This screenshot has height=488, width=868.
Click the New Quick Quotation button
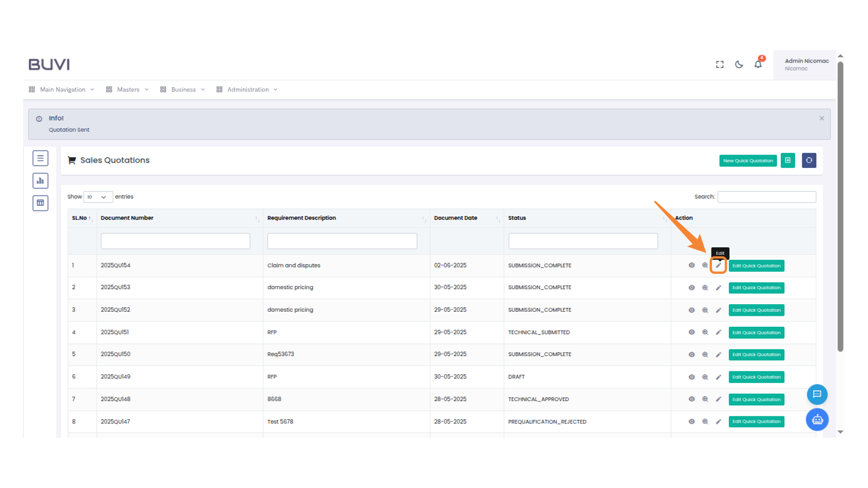748,161
